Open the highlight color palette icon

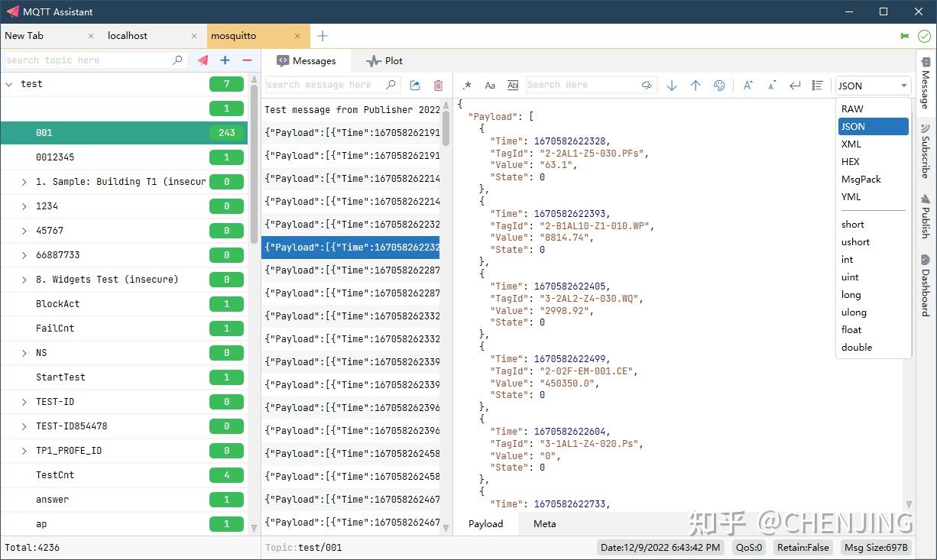(x=718, y=86)
